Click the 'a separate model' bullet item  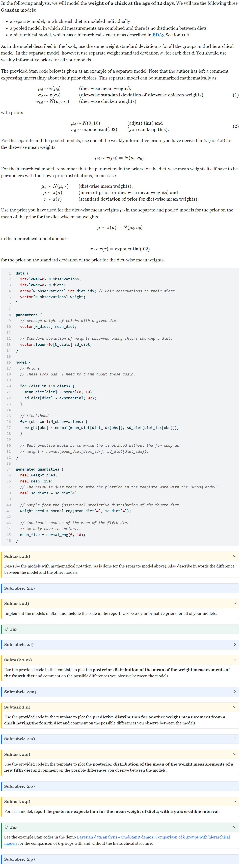[70, 21]
